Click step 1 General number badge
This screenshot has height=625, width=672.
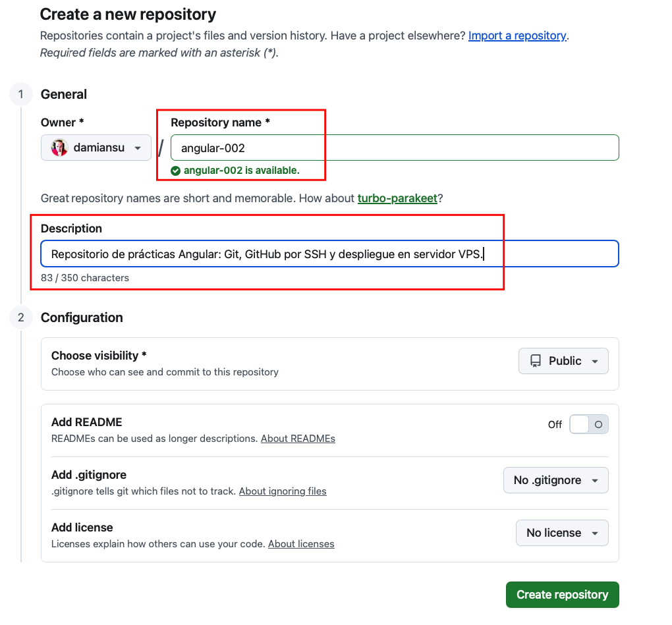point(20,94)
